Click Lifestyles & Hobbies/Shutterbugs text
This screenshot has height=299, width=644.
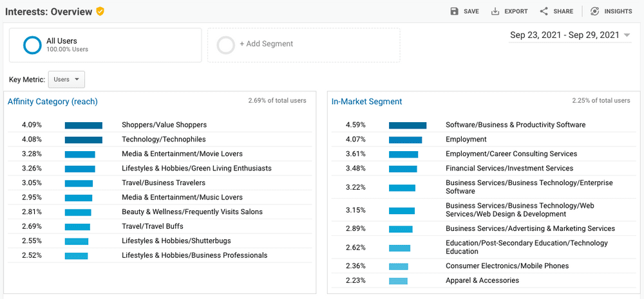(176, 240)
